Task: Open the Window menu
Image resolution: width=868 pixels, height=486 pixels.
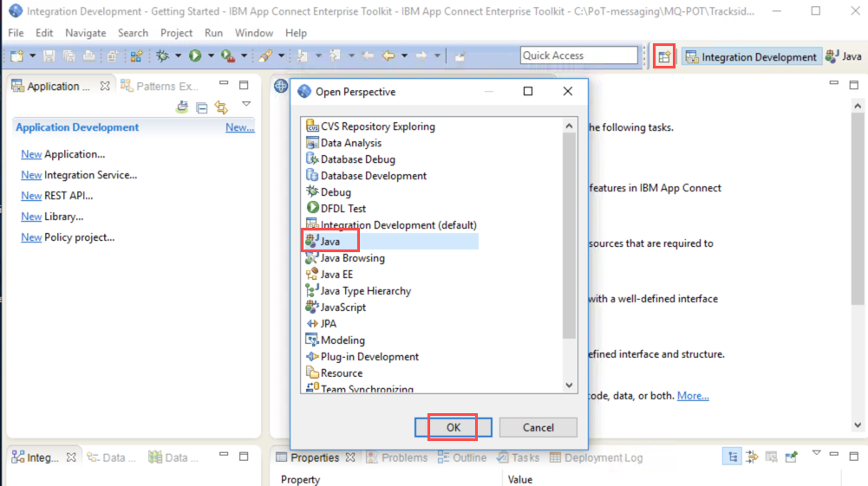Action: point(253,33)
